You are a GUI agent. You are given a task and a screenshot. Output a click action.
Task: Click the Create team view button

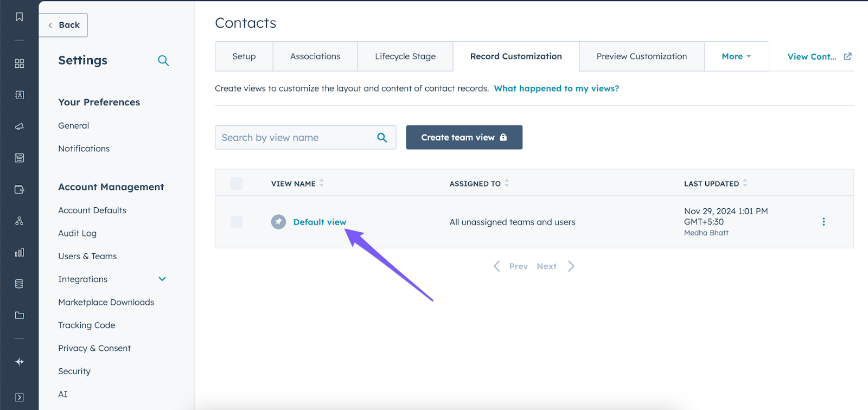[x=464, y=137]
